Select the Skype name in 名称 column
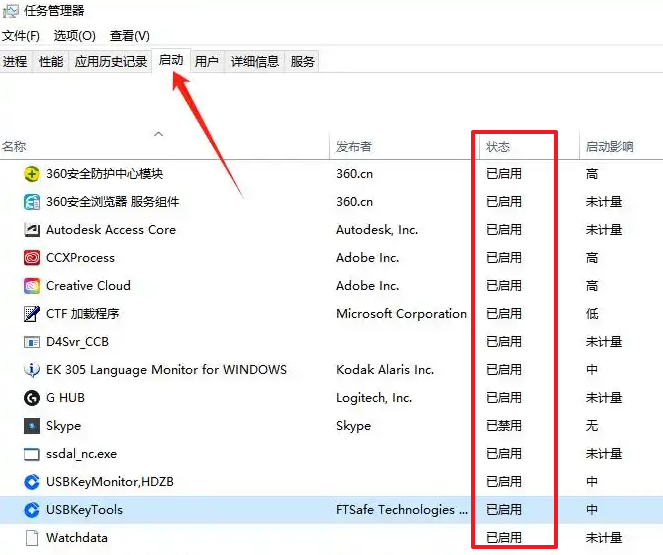Screen dimensions: 663x555 (63, 426)
